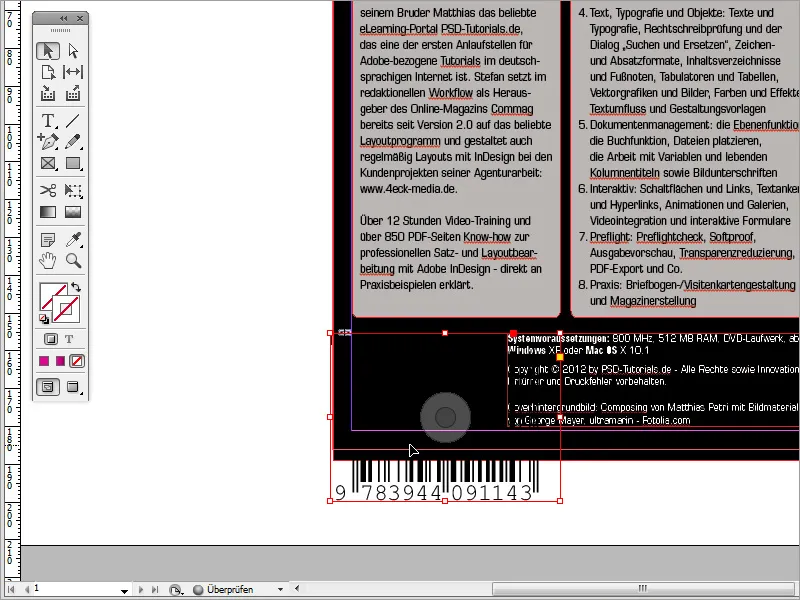Click the preflight status indicator circle
The width and height of the screenshot is (800, 600).
coord(198,590)
